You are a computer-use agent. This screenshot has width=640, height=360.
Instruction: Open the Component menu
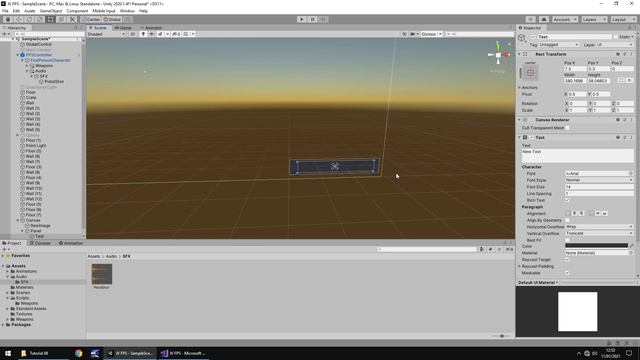point(77,11)
